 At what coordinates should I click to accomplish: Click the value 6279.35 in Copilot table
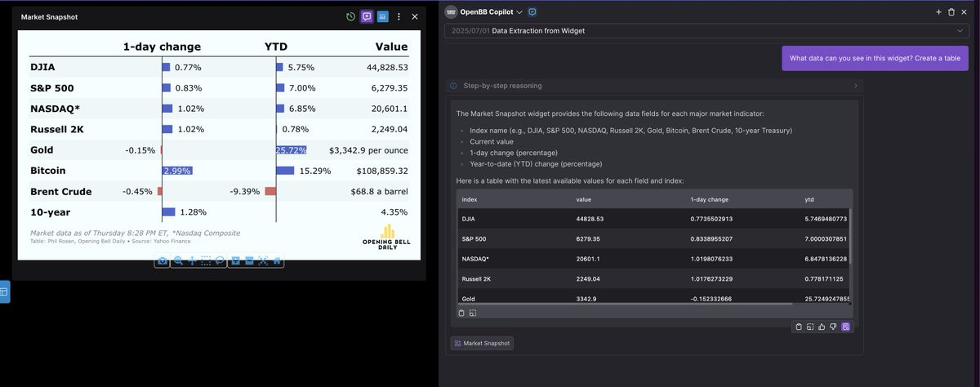(587, 238)
